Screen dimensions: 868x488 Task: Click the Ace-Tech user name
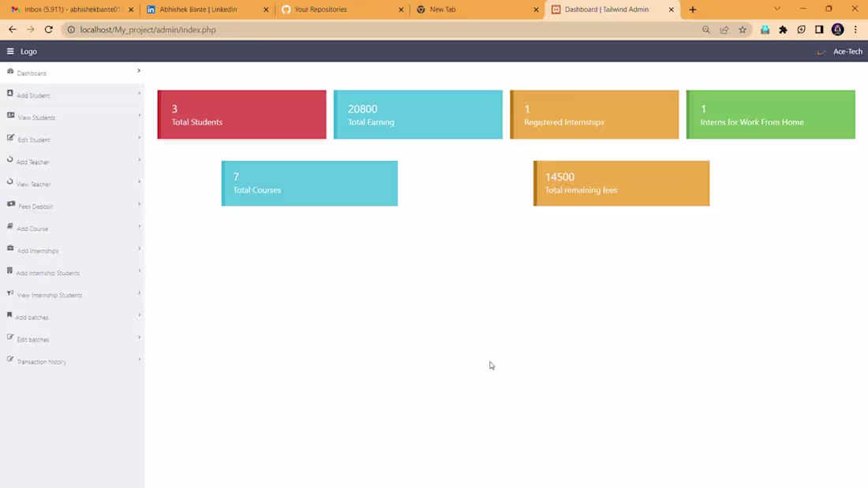click(847, 51)
